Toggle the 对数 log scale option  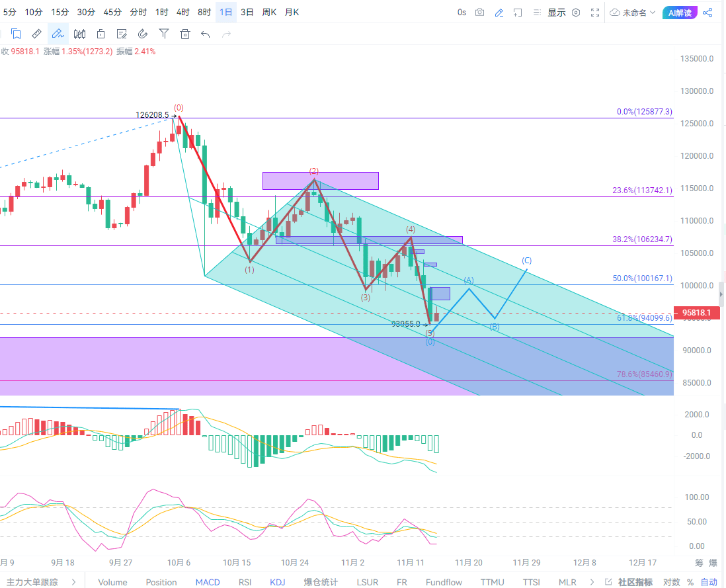tap(671, 582)
